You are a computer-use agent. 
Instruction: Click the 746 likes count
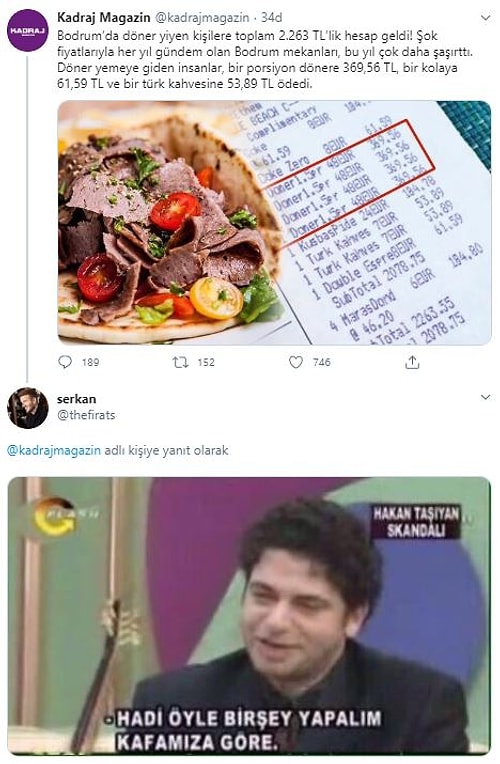322,362
